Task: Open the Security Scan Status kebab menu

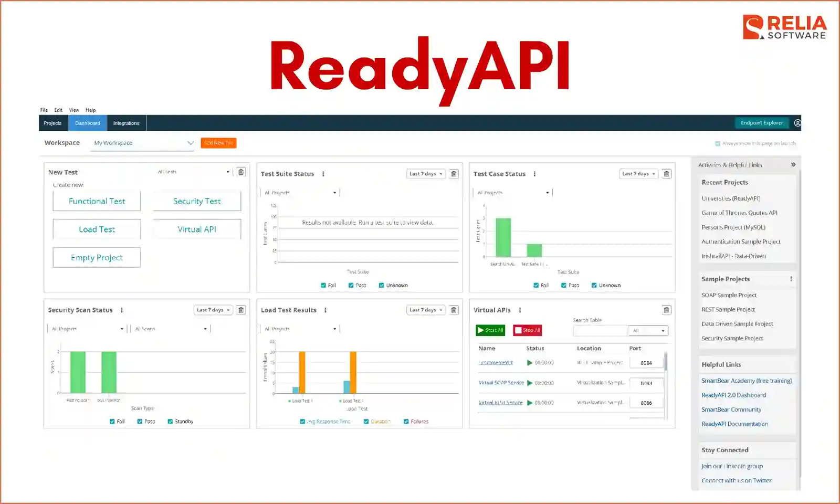Action: (121, 310)
